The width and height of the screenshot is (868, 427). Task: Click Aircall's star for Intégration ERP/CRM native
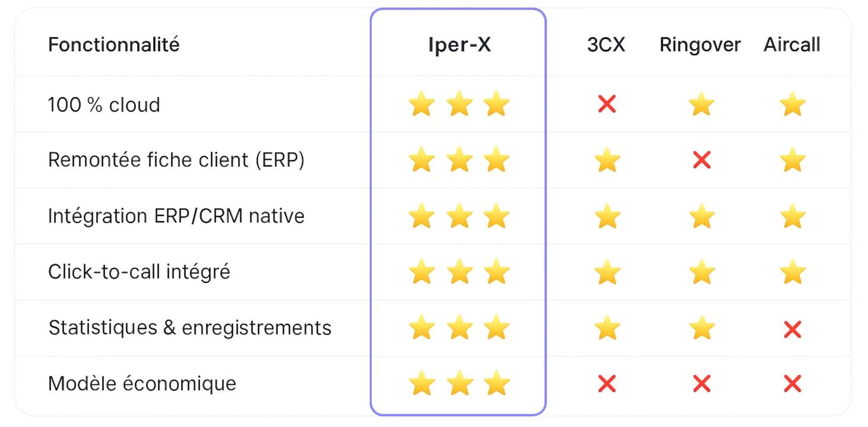(793, 216)
